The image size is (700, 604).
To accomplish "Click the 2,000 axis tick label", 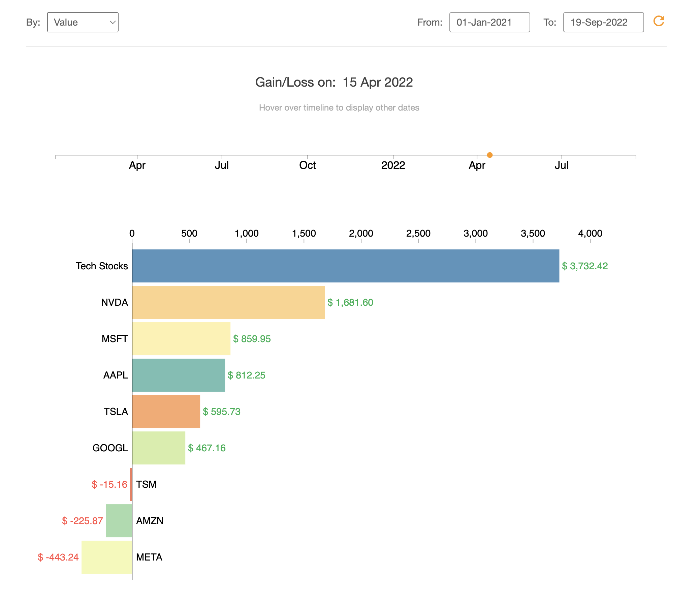I will (361, 233).
